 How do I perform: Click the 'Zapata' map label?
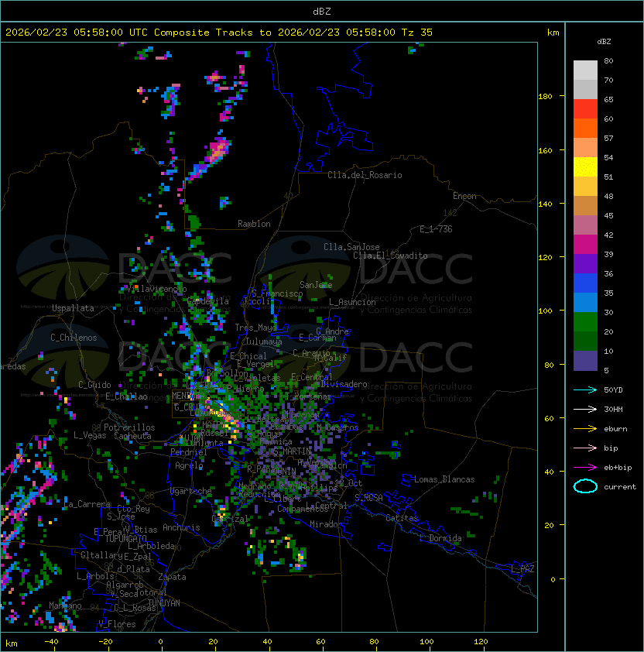[172, 577]
